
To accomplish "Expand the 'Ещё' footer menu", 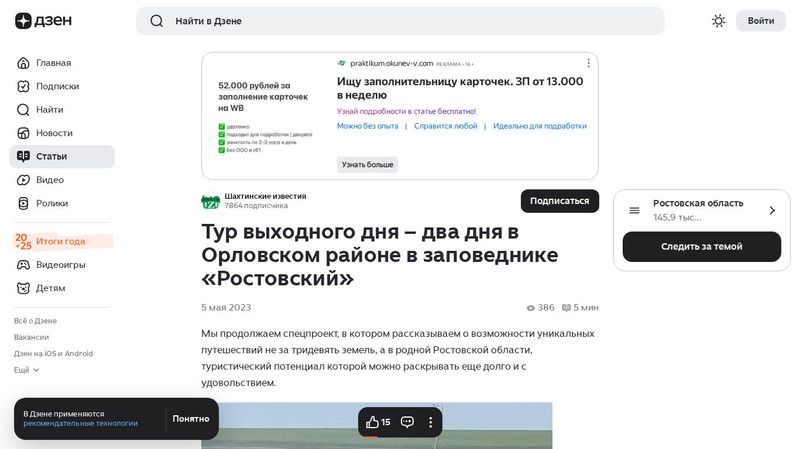I will click(x=27, y=370).
